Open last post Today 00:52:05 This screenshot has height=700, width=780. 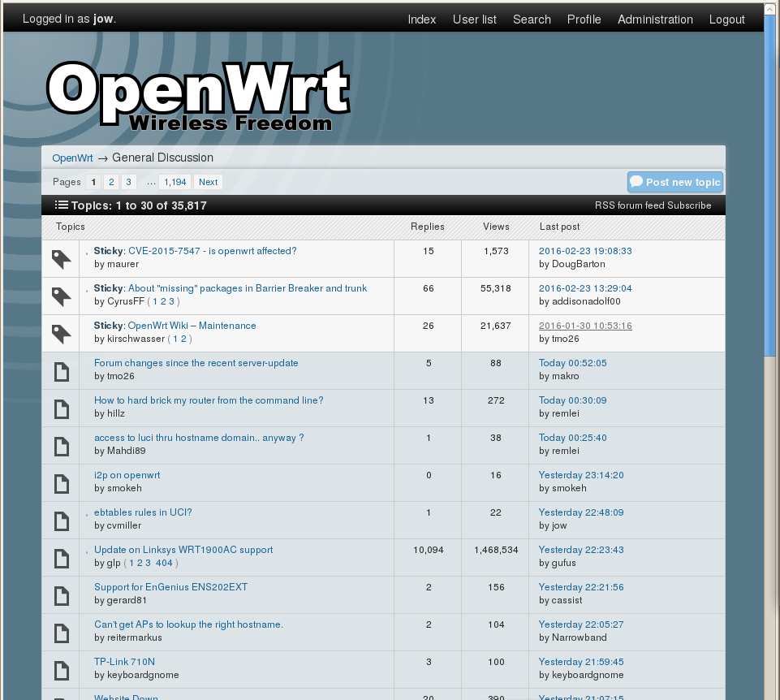pos(572,363)
